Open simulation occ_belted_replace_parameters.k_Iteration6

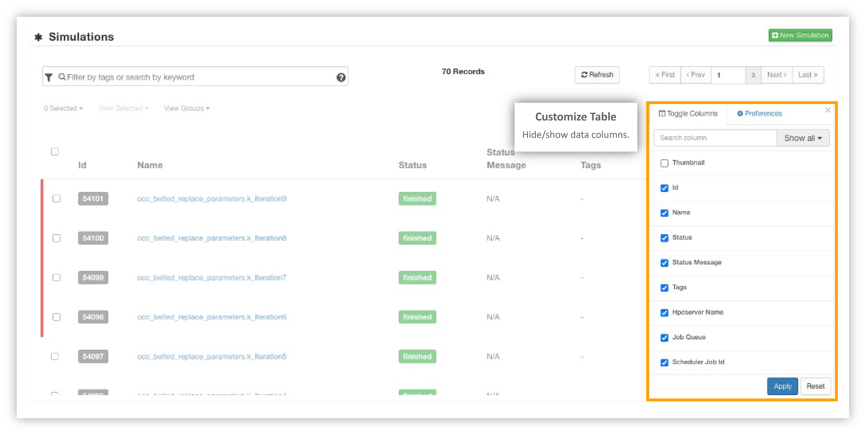point(212,317)
